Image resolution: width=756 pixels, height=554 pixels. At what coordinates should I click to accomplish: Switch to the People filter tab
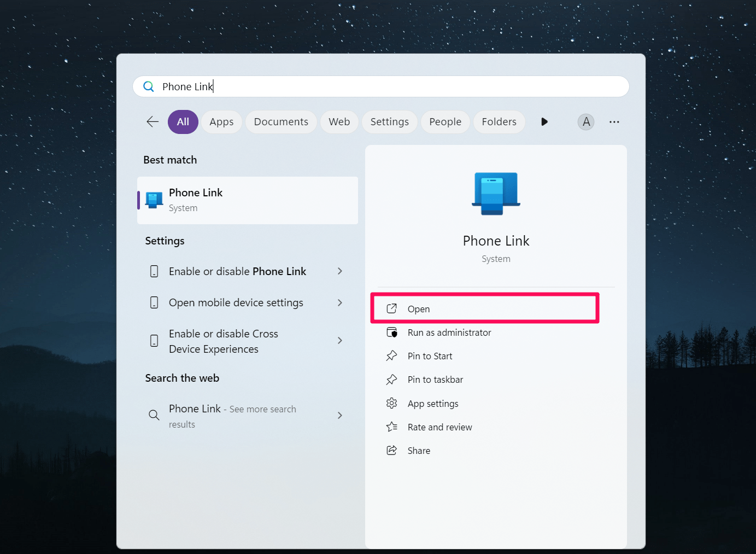(x=446, y=121)
